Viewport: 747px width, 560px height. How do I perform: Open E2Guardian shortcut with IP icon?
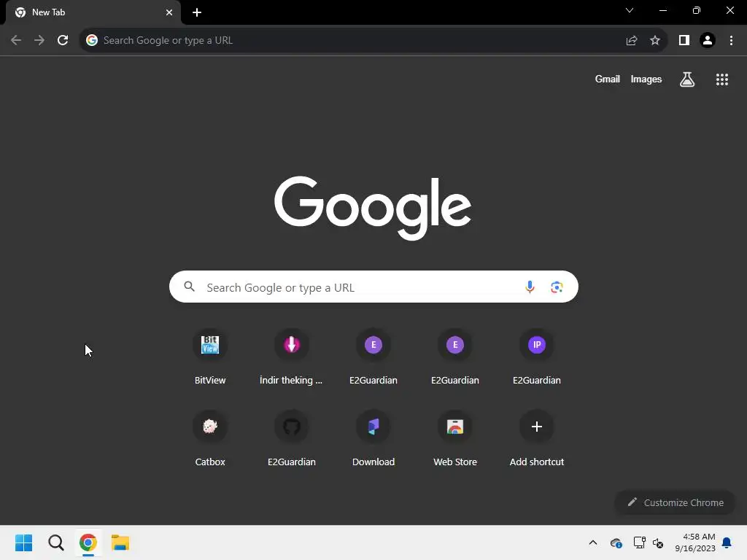pos(537,357)
